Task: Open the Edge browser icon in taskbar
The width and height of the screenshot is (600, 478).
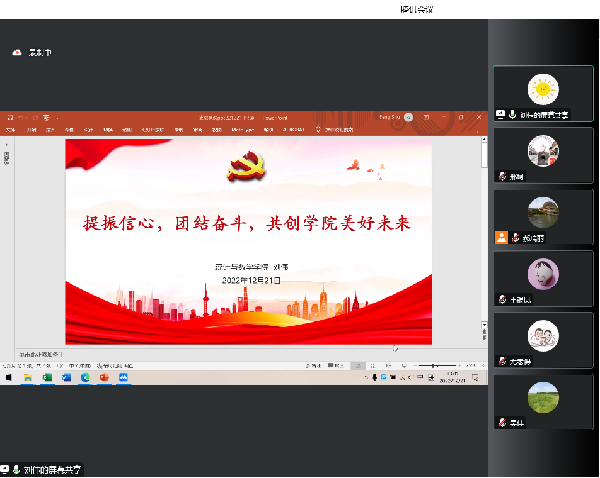Action: pyautogui.click(x=85, y=378)
